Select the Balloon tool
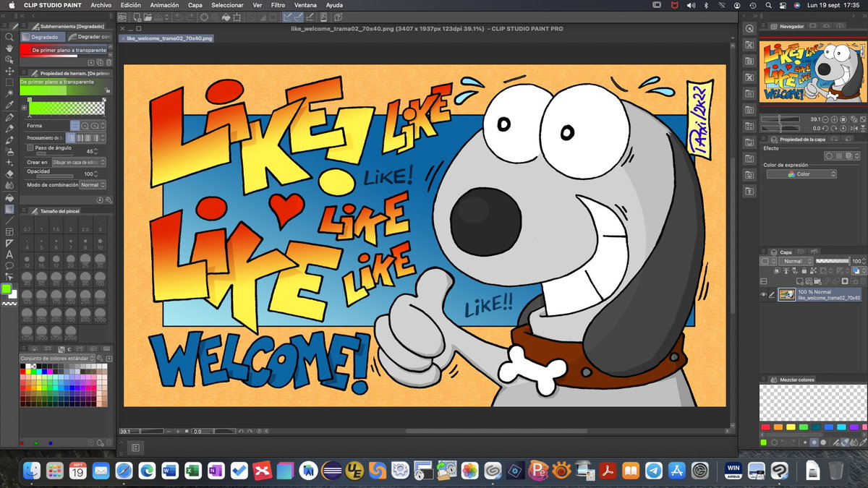This screenshot has width=868, height=488. coord(9,265)
